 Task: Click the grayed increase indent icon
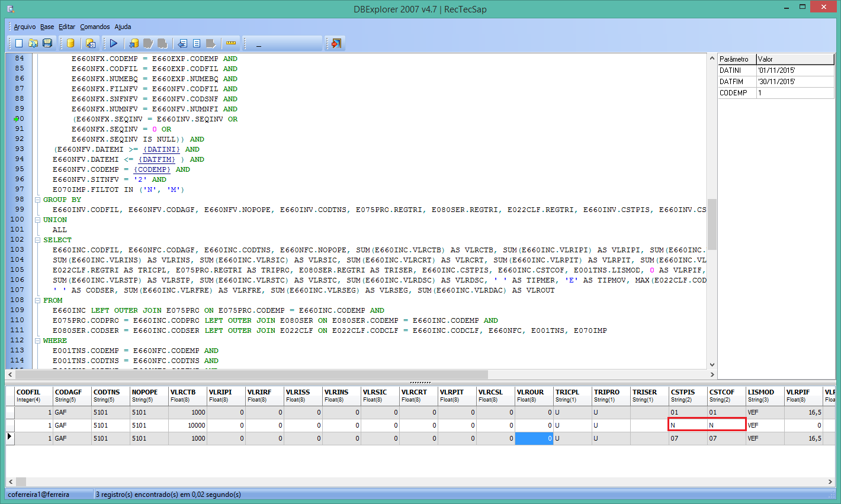click(211, 43)
